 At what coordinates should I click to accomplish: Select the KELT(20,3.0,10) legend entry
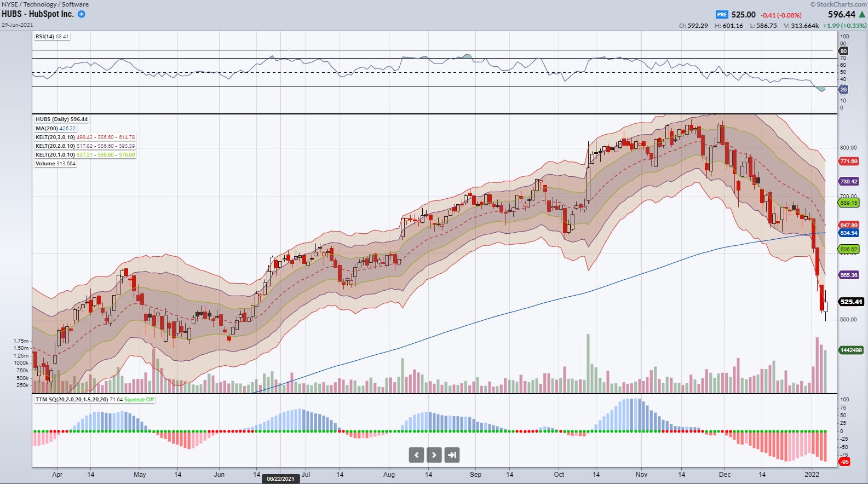pos(85,137)
